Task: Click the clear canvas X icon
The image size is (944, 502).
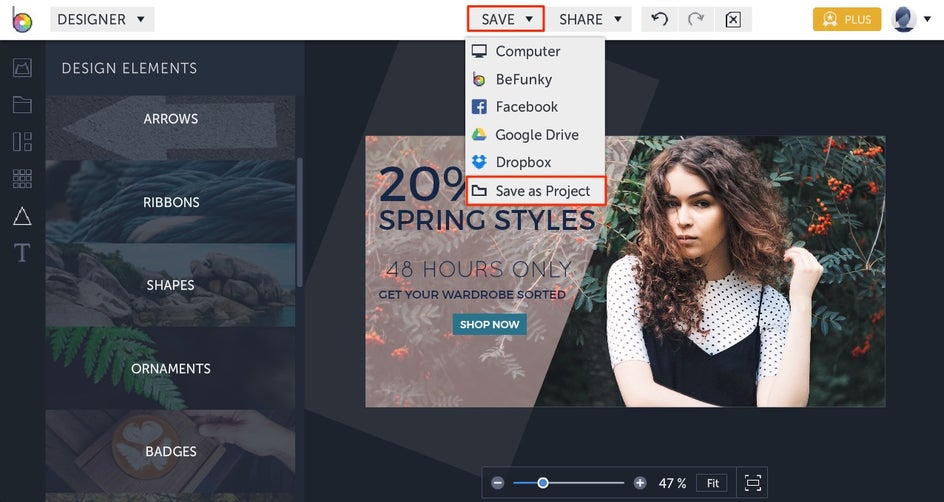Action: click(x=733, y=19)
